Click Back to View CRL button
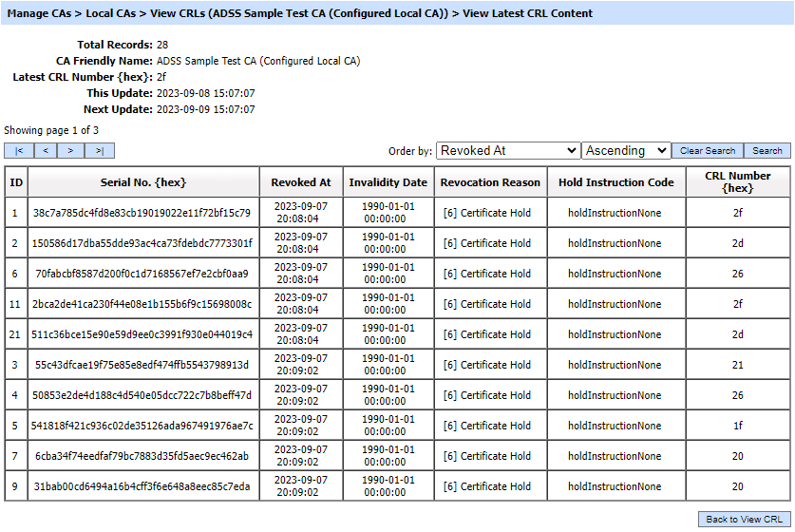This screenshot has height=532, width=795. pos(745,520)
